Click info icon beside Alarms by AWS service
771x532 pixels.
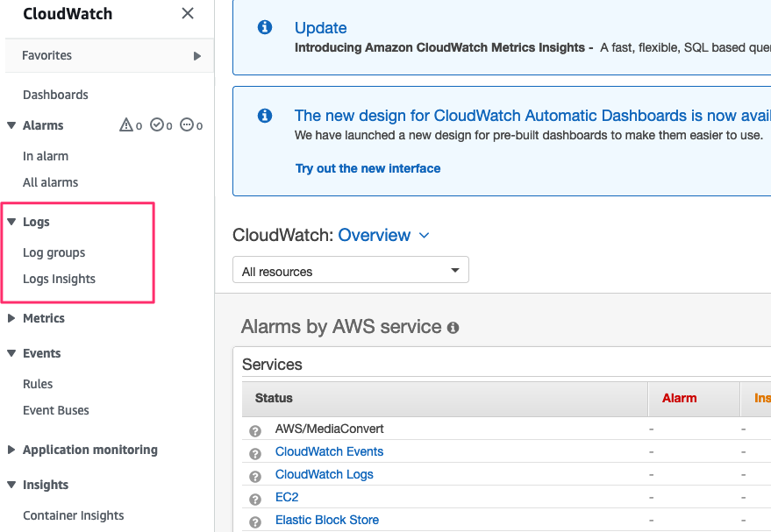point(453,328)
